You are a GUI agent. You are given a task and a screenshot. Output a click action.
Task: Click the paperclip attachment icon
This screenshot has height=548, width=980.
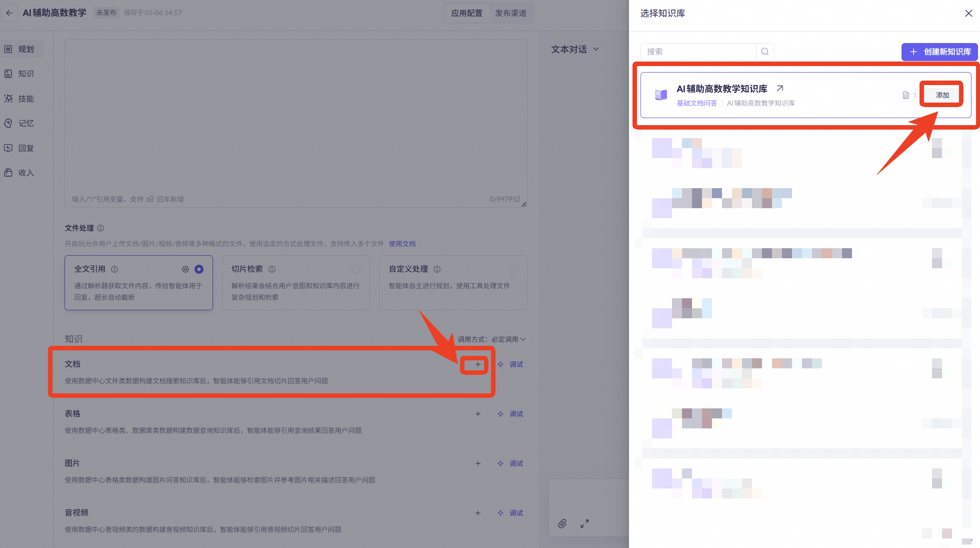[x=562, y=523]
